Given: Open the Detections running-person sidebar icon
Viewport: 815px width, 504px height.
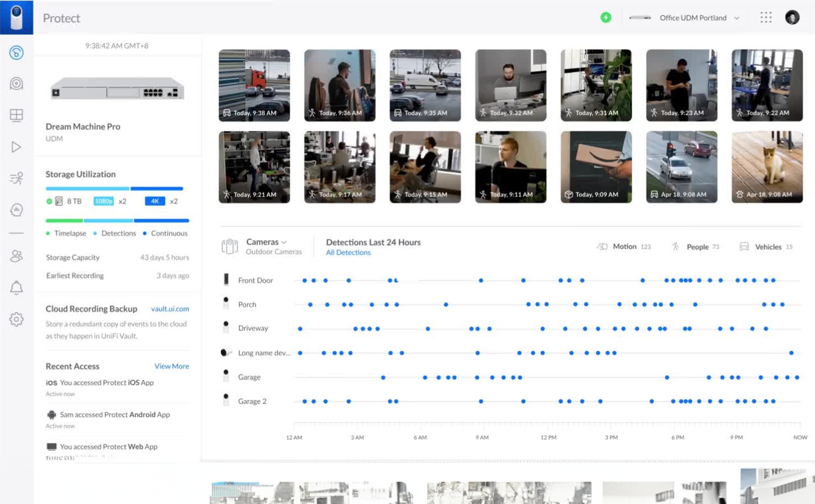Looking at the screenshot, I should [17, 178].
